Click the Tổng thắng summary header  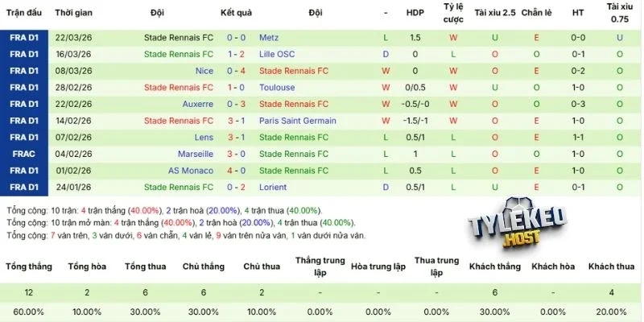pyautogui.click(x=29, y=266)
